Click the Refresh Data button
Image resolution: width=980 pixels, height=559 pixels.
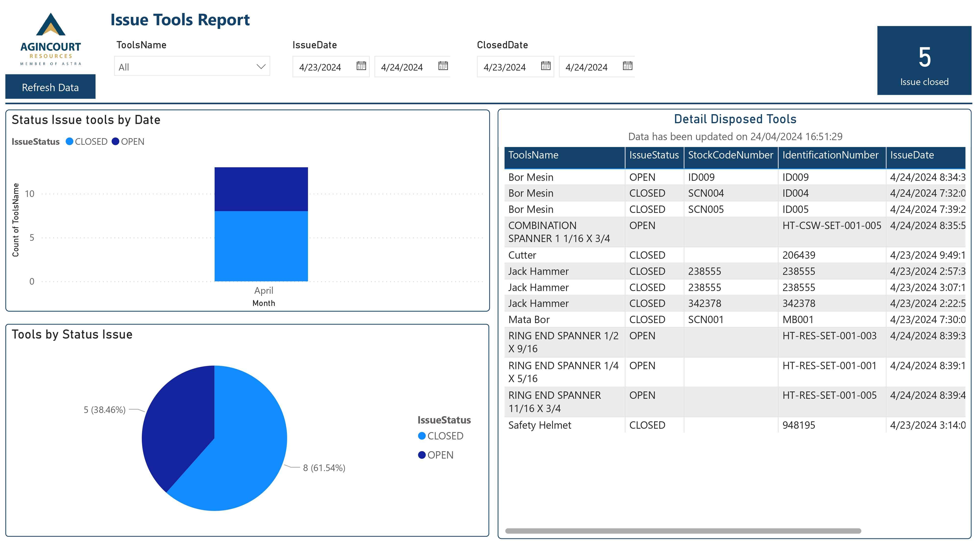[x=50, y=87]
